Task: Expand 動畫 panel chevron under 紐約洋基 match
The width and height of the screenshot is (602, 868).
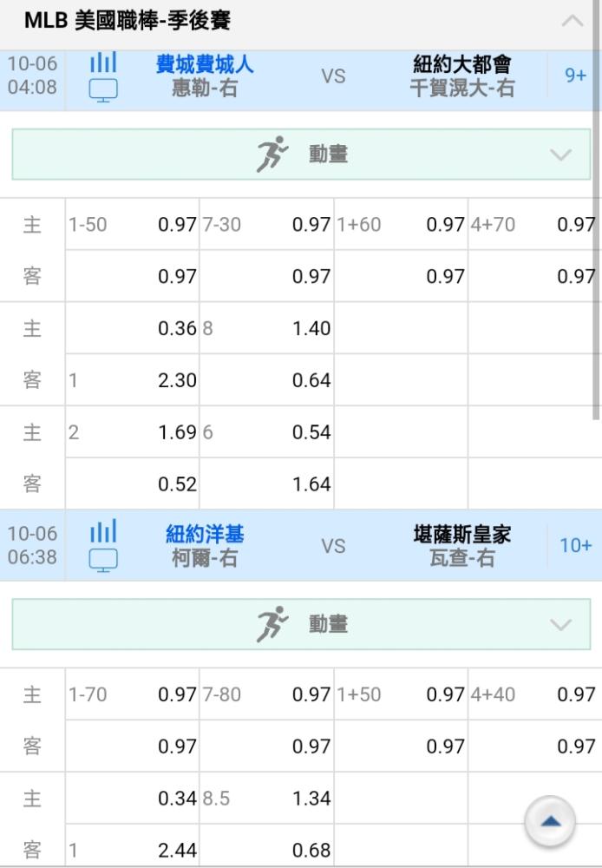Action: (561, 625)
